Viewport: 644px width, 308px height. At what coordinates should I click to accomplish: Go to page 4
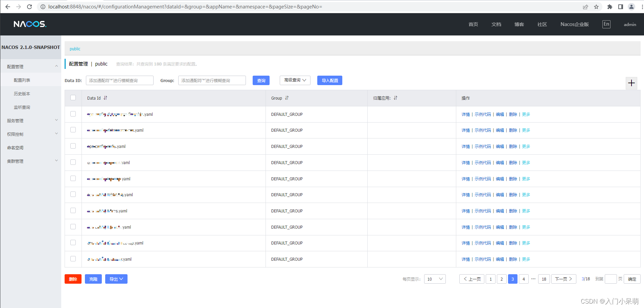[524, 279]
